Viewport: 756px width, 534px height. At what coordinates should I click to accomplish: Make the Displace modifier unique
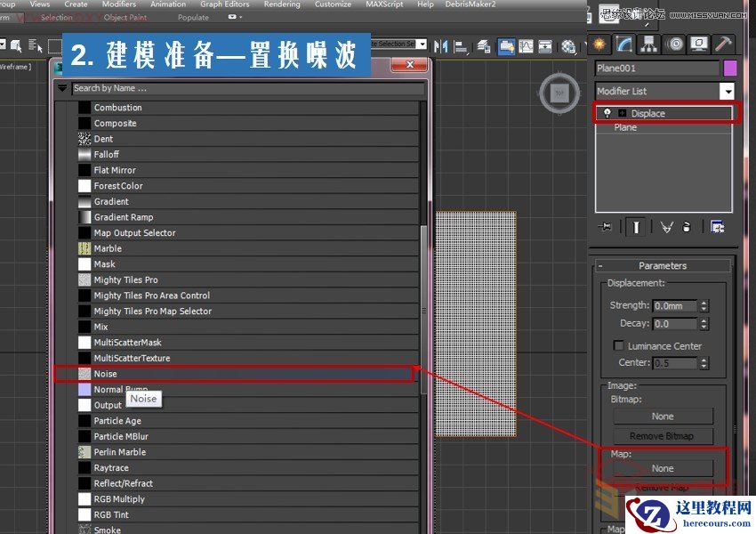click(664, 226)
